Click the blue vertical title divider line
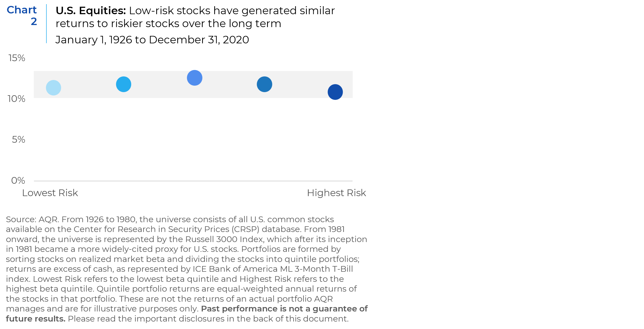The width and height of the screenshot is (644, 329). (x=46, y=23)
